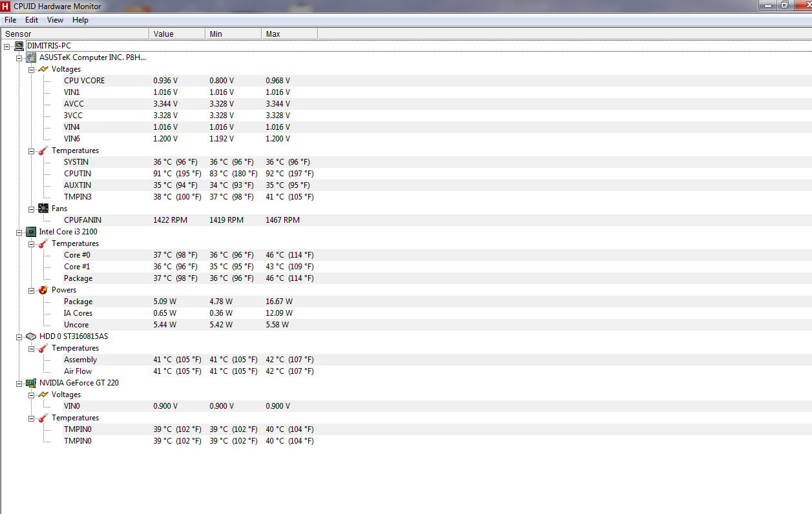
Task: Select the VIN1 voltage row label
Action: coord(72,92)
